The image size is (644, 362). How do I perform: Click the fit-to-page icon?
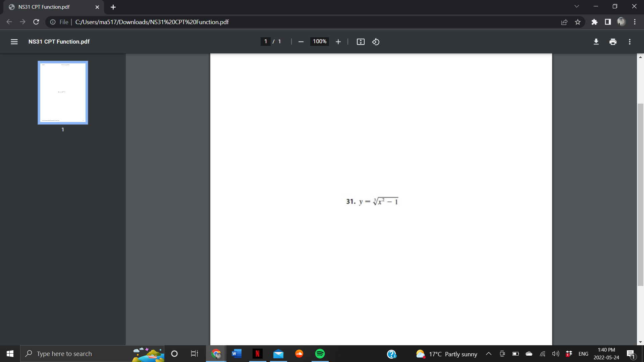tap(360, 42)
